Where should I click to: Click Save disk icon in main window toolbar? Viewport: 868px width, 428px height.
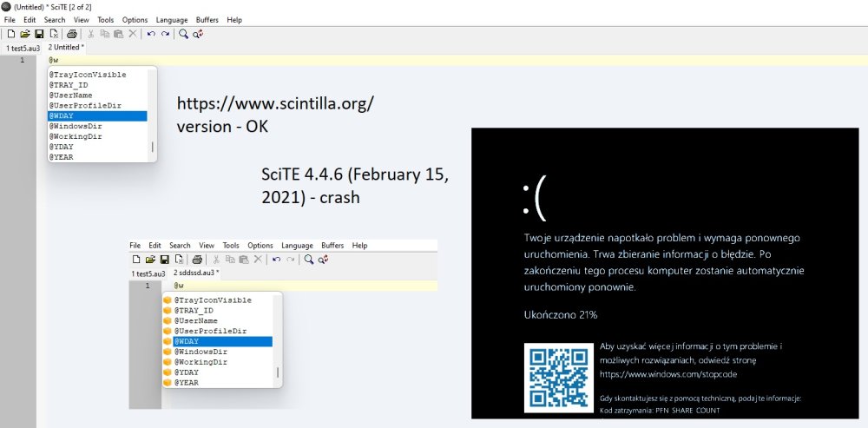[x=39, y=34]
